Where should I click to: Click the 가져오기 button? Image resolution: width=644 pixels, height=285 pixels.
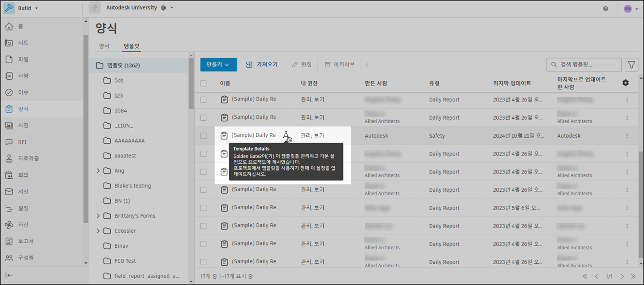pos(261,64)
